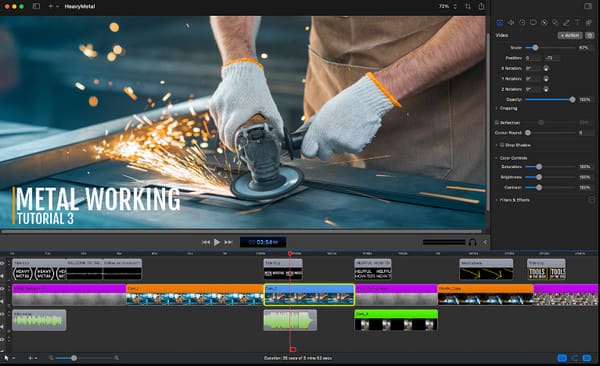
Task: Toggle the sidebar icon next to window controls
Action: pyautogui.click(x=36, y=6)
